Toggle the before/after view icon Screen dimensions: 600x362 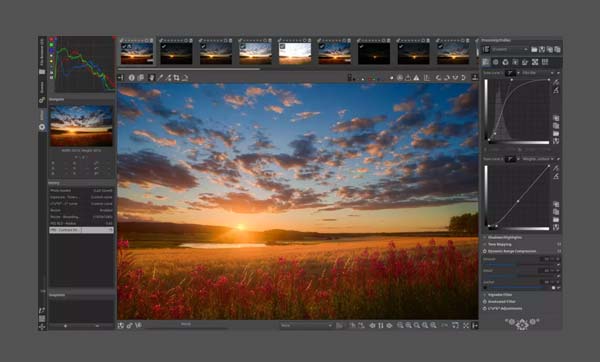click(141, 78)
